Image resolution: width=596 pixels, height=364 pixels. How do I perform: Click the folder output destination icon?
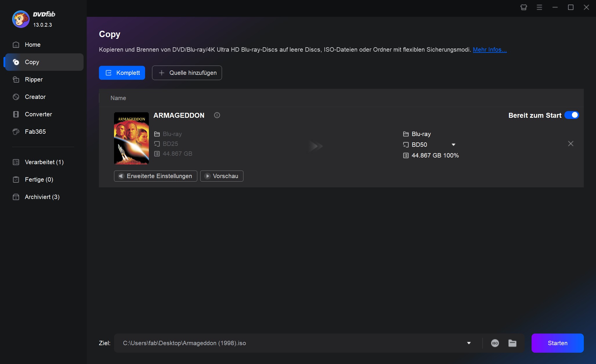pos(512,343)
